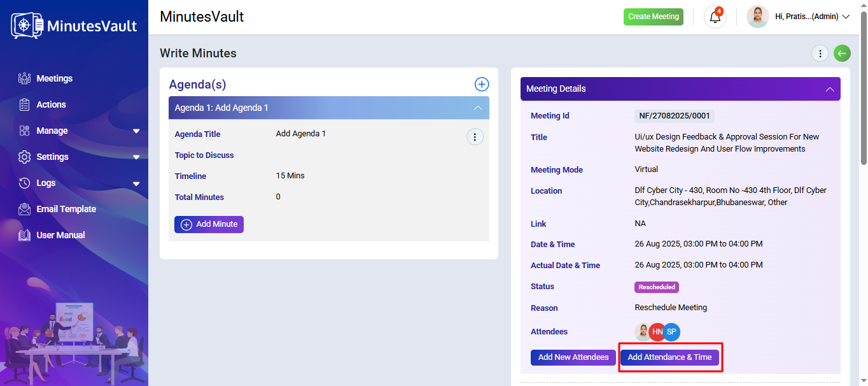The width and height of the screenshot is (868, 386).
Task: Open Write Minutes three-dot options menu
Action: point(820,54)
